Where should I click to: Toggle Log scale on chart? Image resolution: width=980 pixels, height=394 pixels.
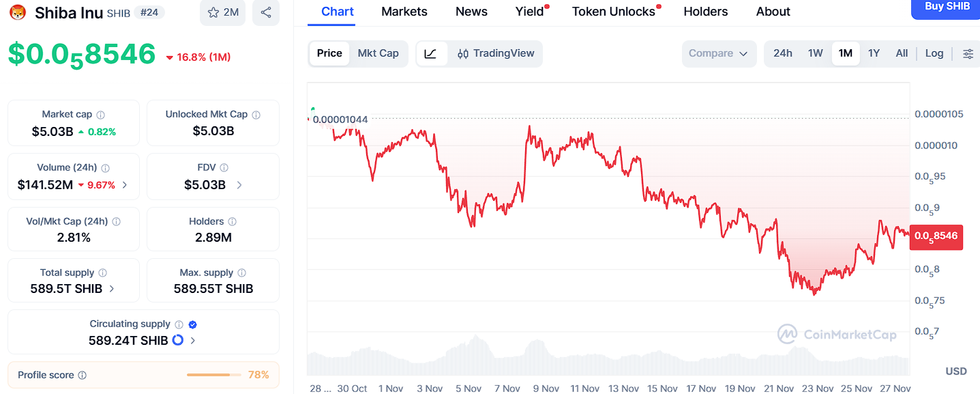point(934,53)
